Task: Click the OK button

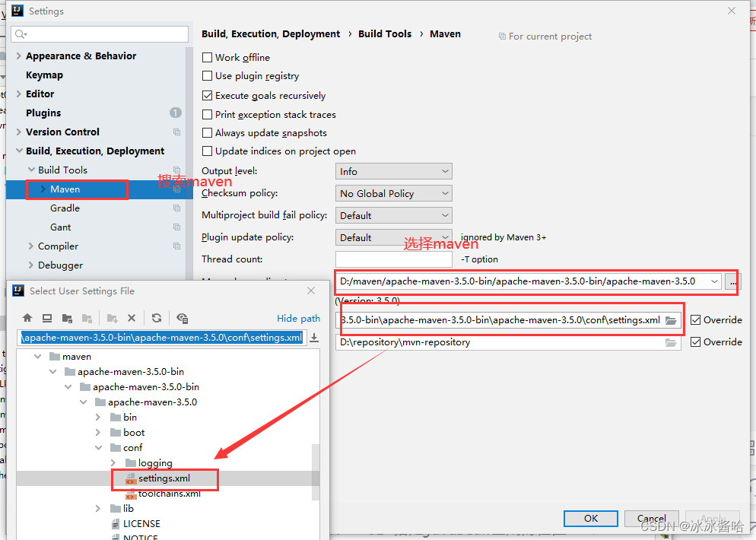Action: pyautogui.click(x=591, y=518)
